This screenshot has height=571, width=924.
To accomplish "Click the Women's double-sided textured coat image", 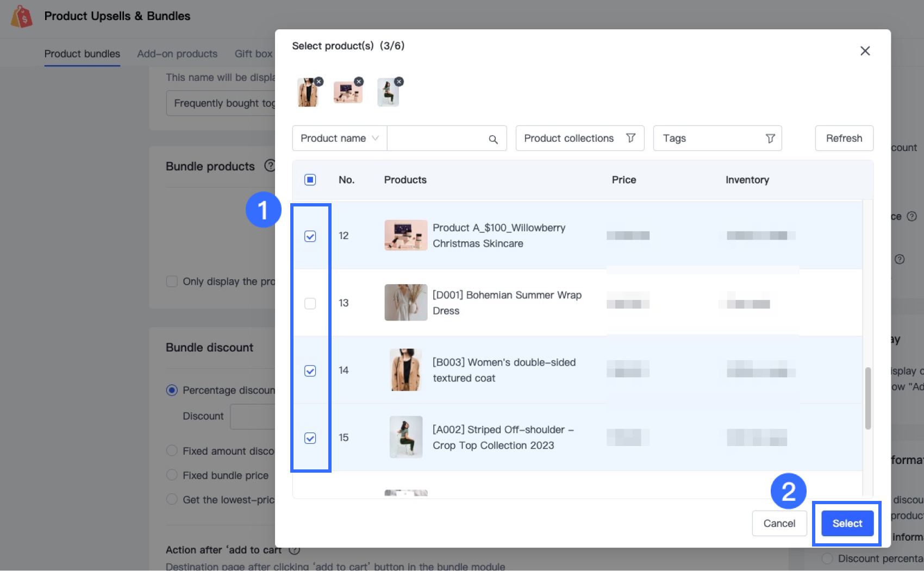I will tap(406, 370).
